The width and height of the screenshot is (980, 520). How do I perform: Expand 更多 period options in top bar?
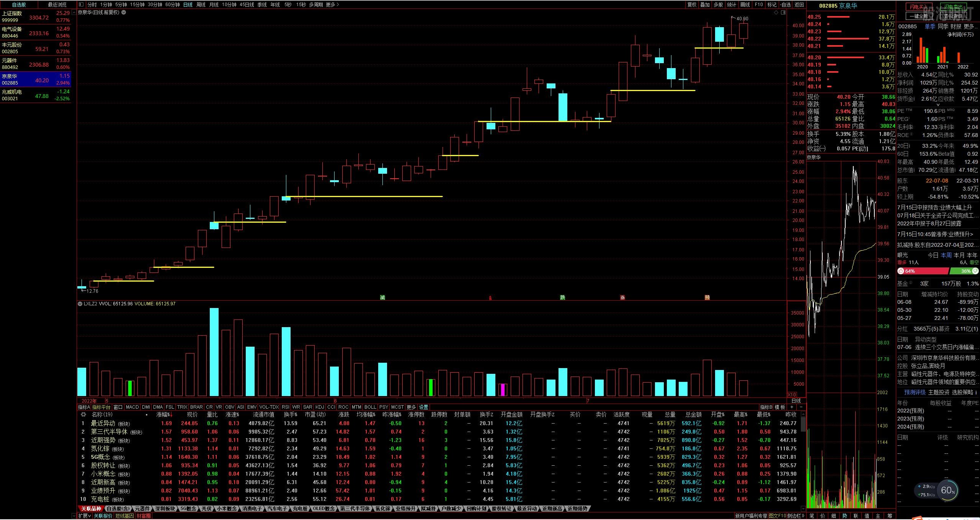pyautogui.click(x=332, y=5)
